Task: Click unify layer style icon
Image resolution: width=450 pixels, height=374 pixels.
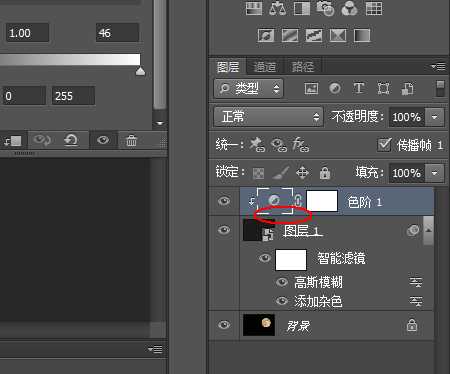Action: tap(301, 145)
